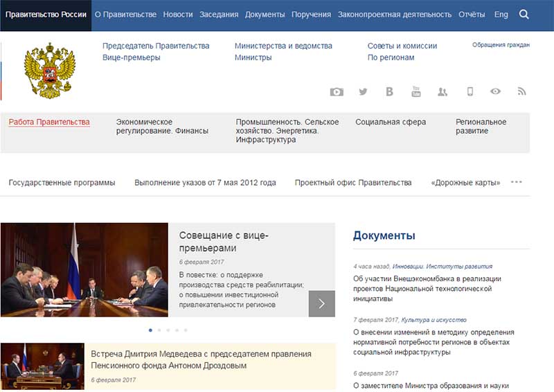554x392 pixels.
Task: Select the fourth carousel dot indicator
Action: click(x=177, y=330)
